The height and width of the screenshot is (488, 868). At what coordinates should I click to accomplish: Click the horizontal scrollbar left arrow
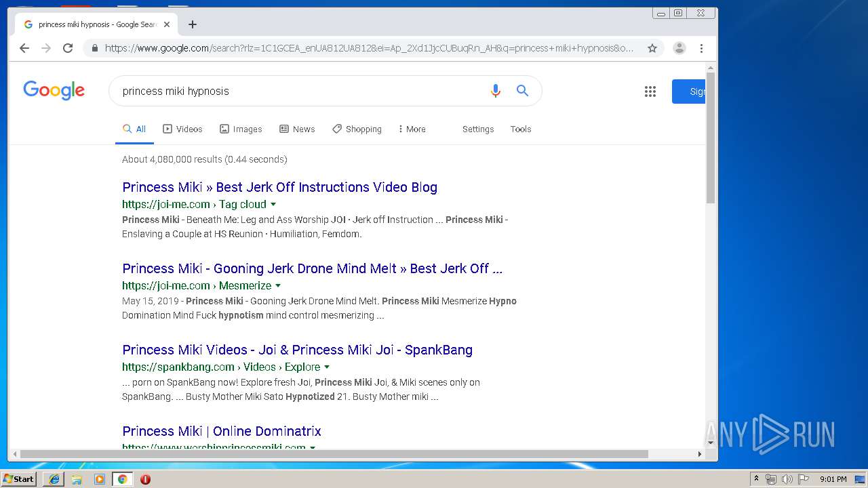[15, 454]
